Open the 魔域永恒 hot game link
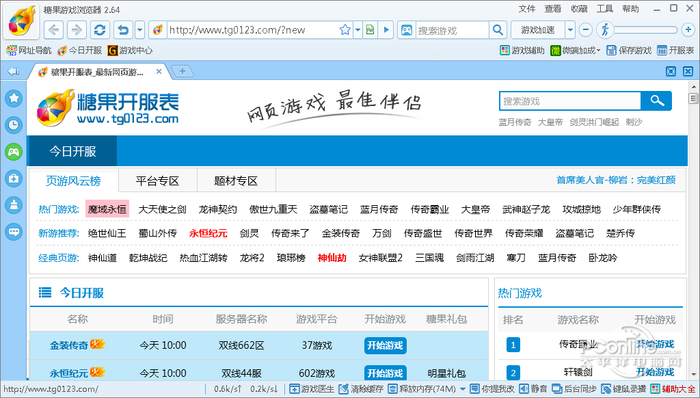Viewport: 700px width, 398px height. (107, 209)
